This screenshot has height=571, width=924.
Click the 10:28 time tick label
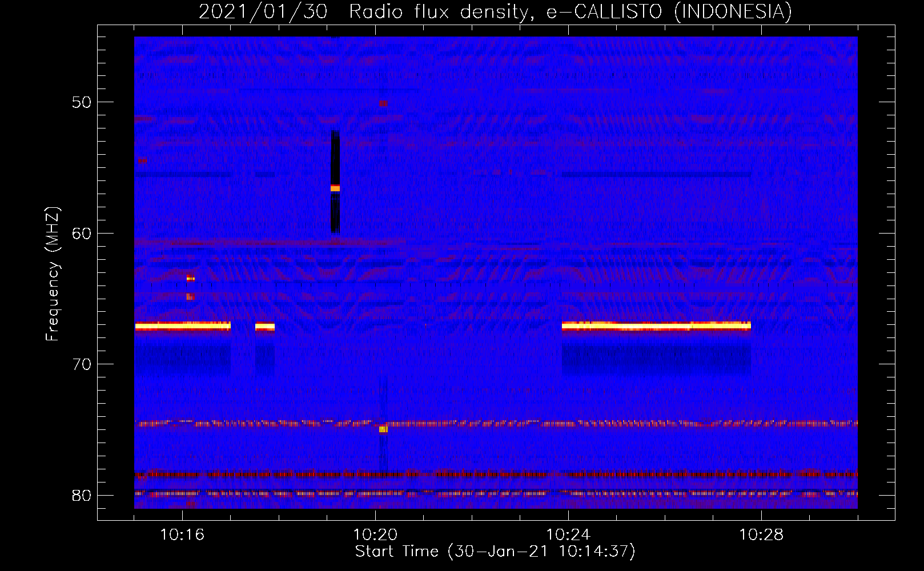tap(761, 534)
